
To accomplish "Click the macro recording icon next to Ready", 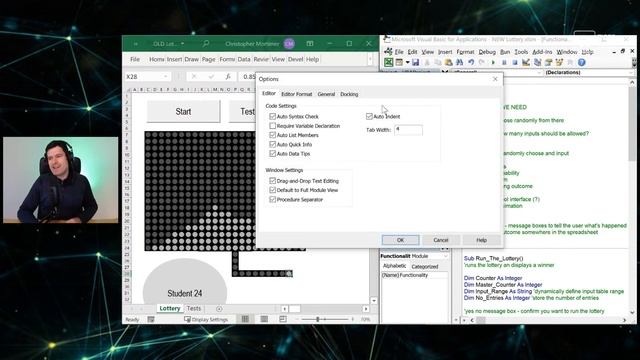I will [x=151, y=319].
